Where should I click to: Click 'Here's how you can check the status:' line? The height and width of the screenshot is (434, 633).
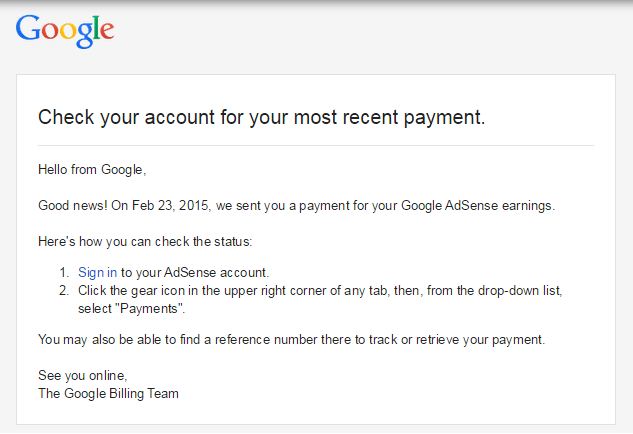pyautogui.click(x=145, y=241)
